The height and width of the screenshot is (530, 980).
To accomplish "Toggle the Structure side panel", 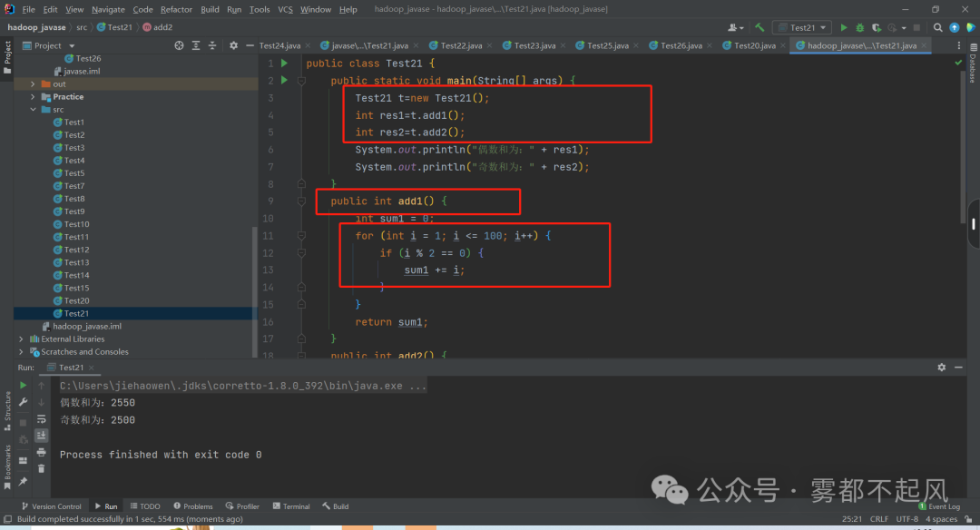I will tap(7, 410).
